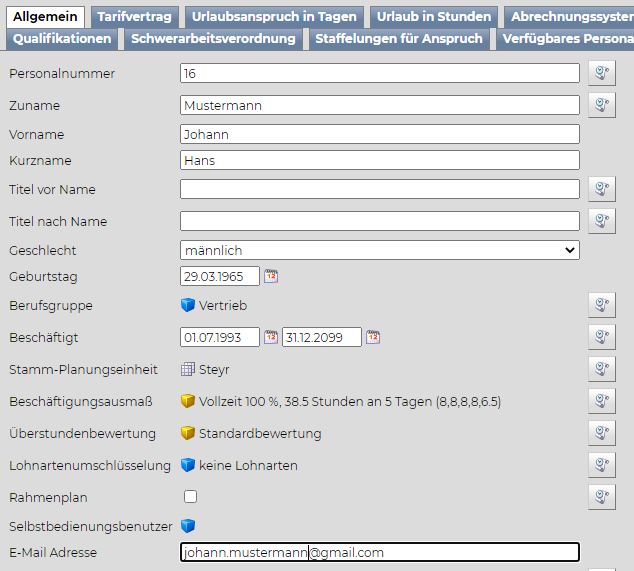This screenshot has height=571, width=634.
Task: Click grid icon beside Steyr planning unit
Action: [188, 370]
